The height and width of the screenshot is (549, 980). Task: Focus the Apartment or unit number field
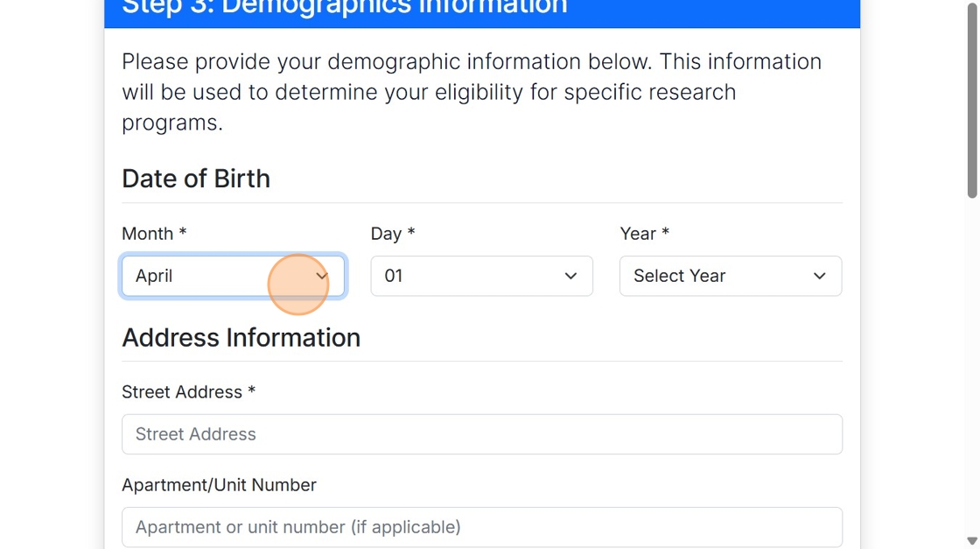click(x=481, y=527)
